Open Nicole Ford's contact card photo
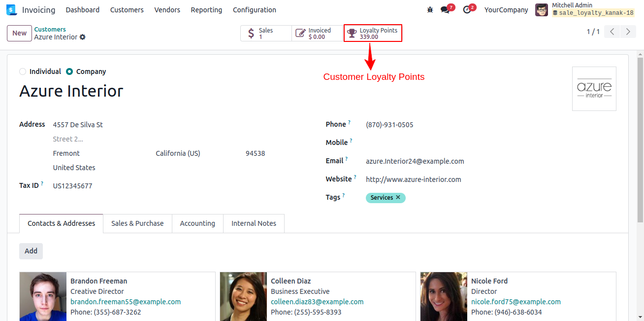Viewport: 644px width, 321px height. point(444,296)
